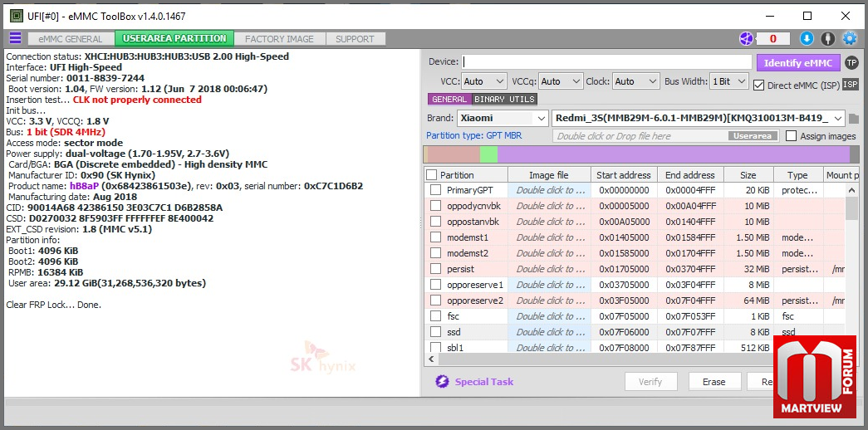The width and height of the screenshot is (868, 430).
Task: Switch to eMMC GENERAL tab
Action: click(x=71, y=39)
